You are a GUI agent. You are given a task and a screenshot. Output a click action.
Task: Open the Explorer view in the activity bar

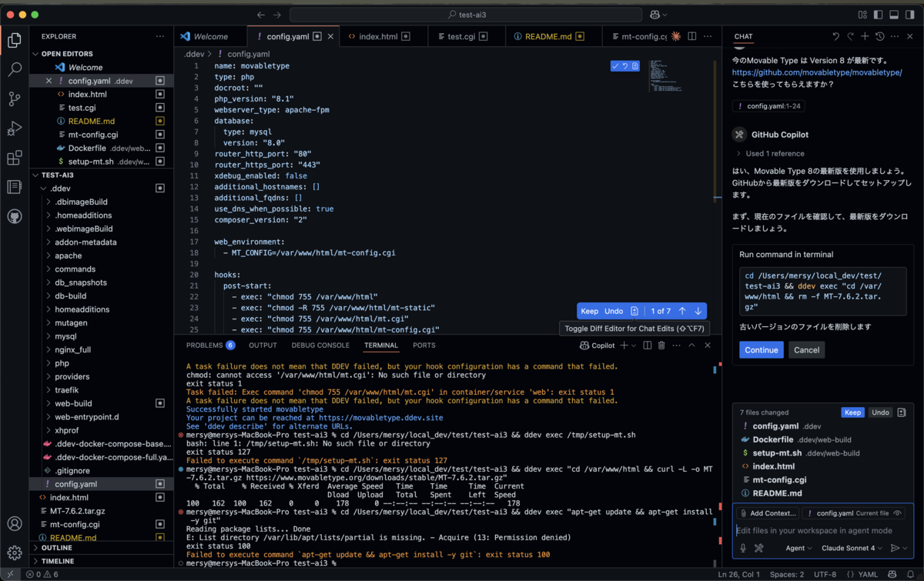point(14,40)
